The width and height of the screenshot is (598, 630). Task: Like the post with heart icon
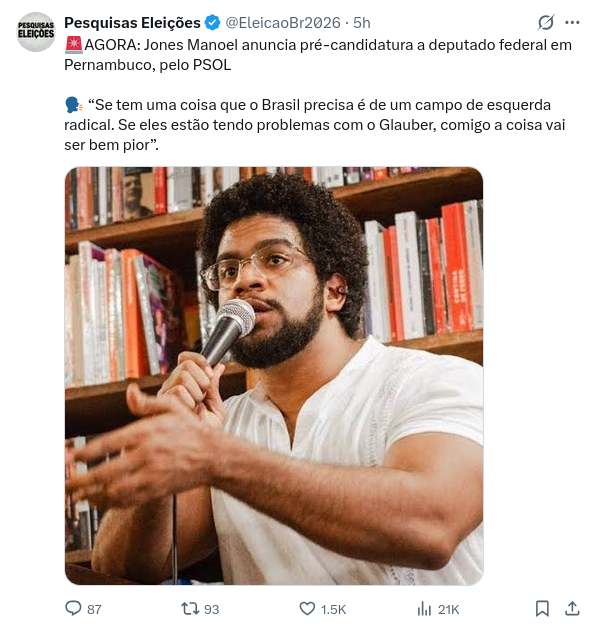[307, 608]
